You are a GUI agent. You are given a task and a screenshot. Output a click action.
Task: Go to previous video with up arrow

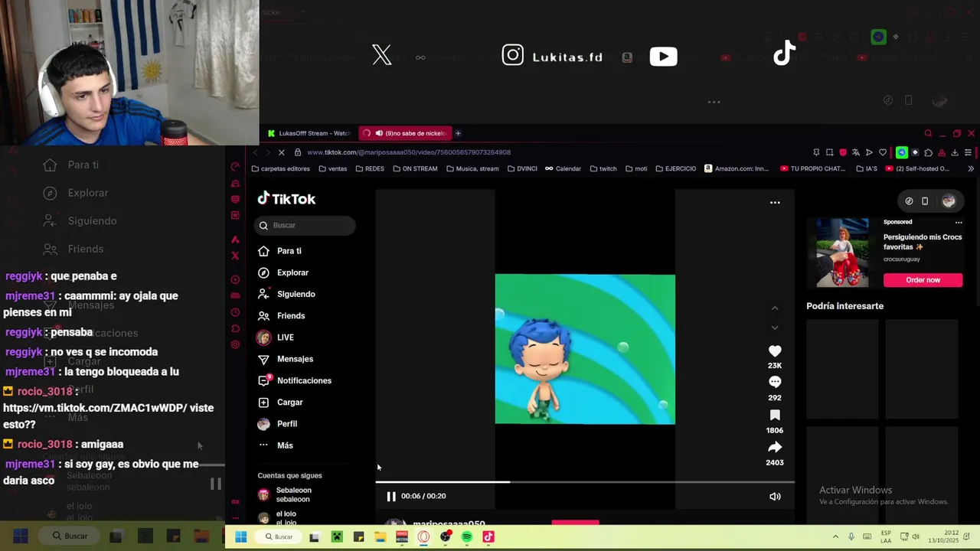click(x=775, y=308)
